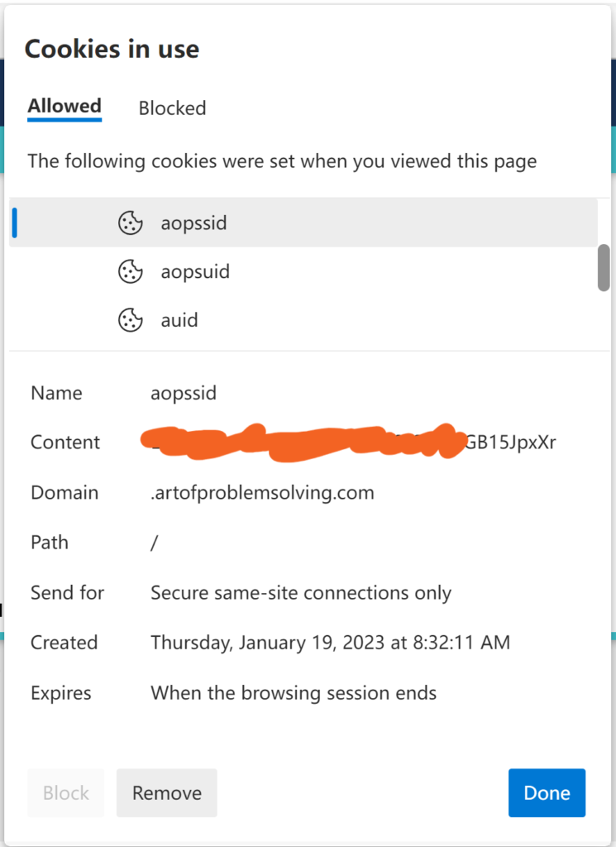This screenshot has width=616, height=847.
Task: Click the cookie list scrollbar thumb
Action: [x=604, y=267]
